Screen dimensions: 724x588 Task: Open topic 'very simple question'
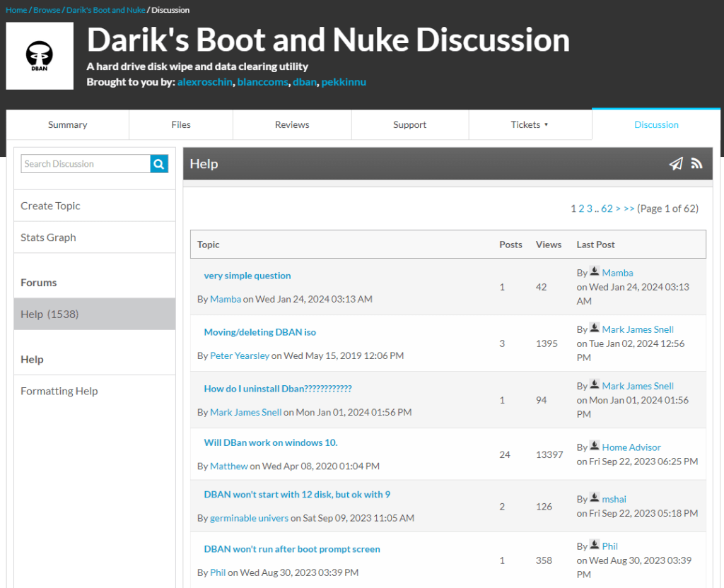(247, 276)
